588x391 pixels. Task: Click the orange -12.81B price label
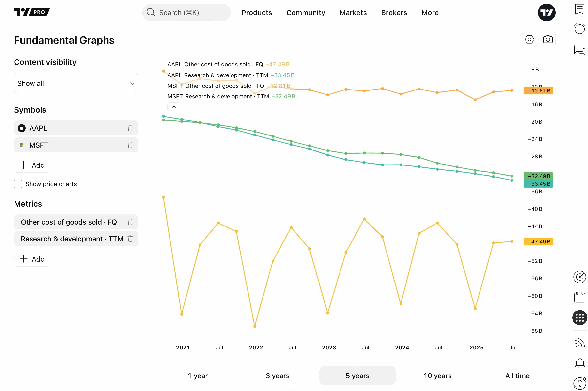pyautogui.click(x=538, y=90)
